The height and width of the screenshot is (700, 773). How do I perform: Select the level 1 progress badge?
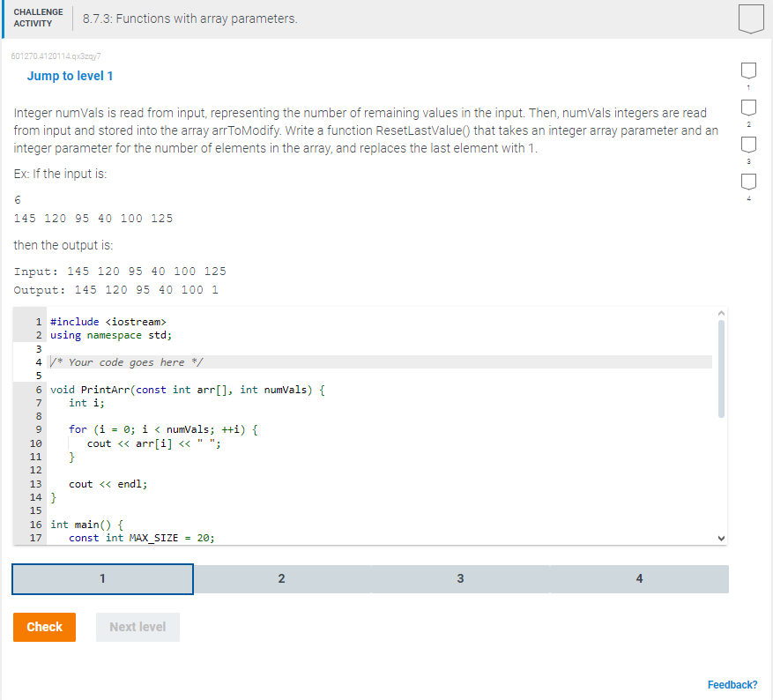tap(748, 71)
